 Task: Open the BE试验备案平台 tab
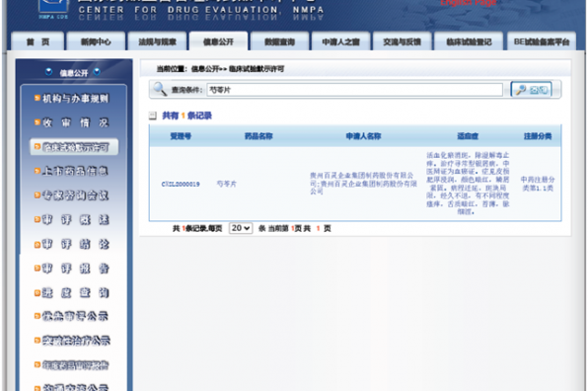(x=541, y=41)
